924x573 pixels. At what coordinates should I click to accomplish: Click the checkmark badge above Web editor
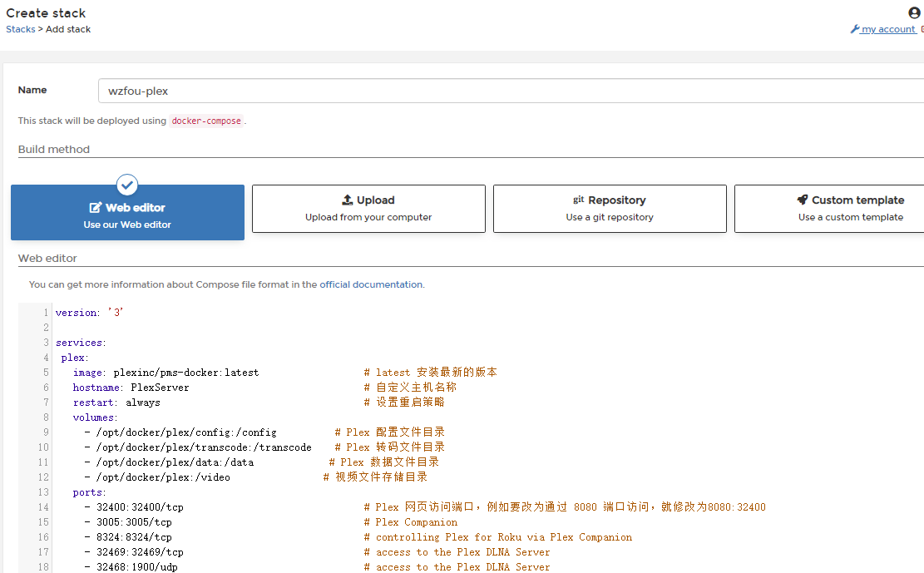tap(127, 185)
